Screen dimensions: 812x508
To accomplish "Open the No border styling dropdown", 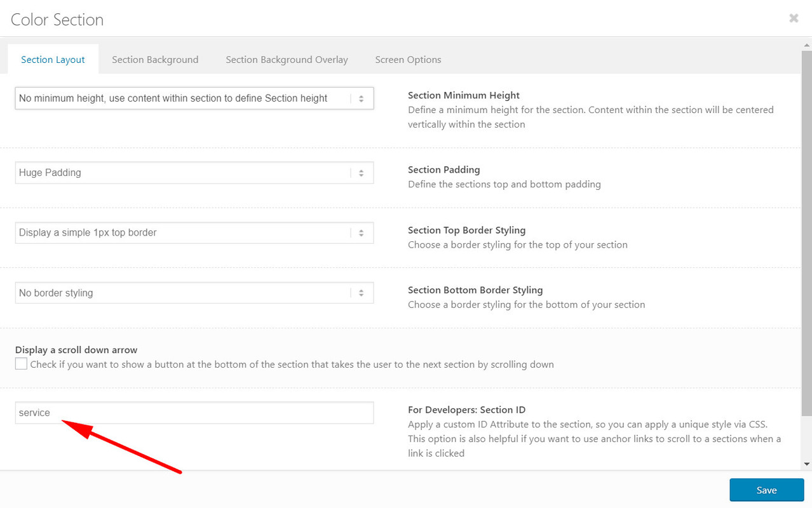I will tap(194, 293).
